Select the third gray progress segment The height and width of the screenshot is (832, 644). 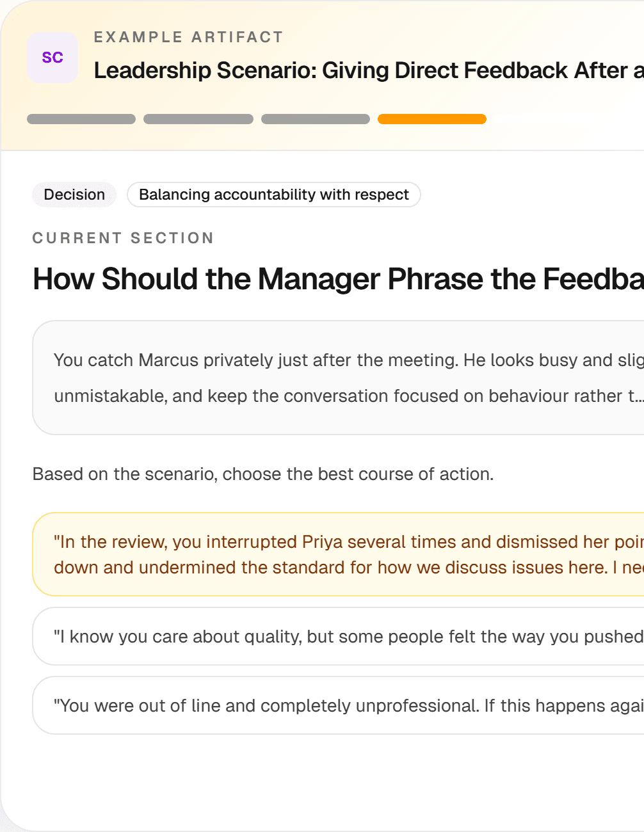pos(316,119)
